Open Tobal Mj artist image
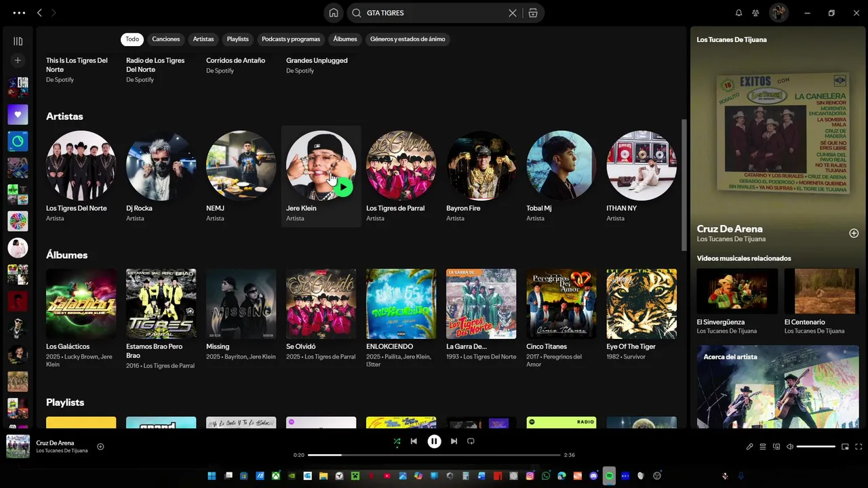868x488 pixels. (x=561, y=165)
